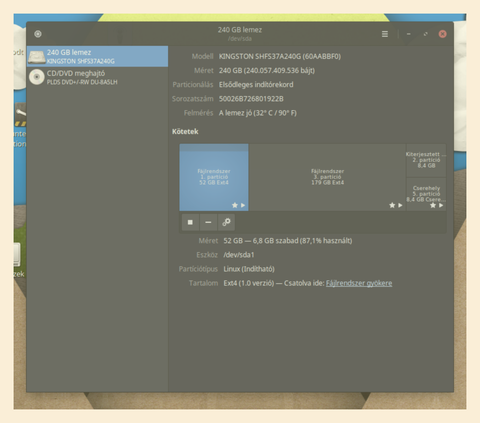This screenshot has height=423, width=480.
Task: Click the Kötetek heading
Action: click(x=185, y=132)
